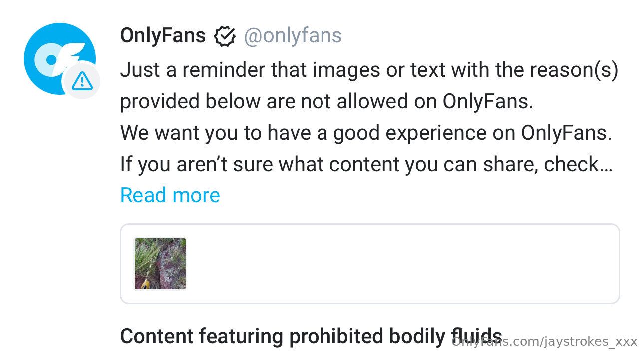
Task: Click the "Just a reminder that images" line
Action: (x=369, y=70)
